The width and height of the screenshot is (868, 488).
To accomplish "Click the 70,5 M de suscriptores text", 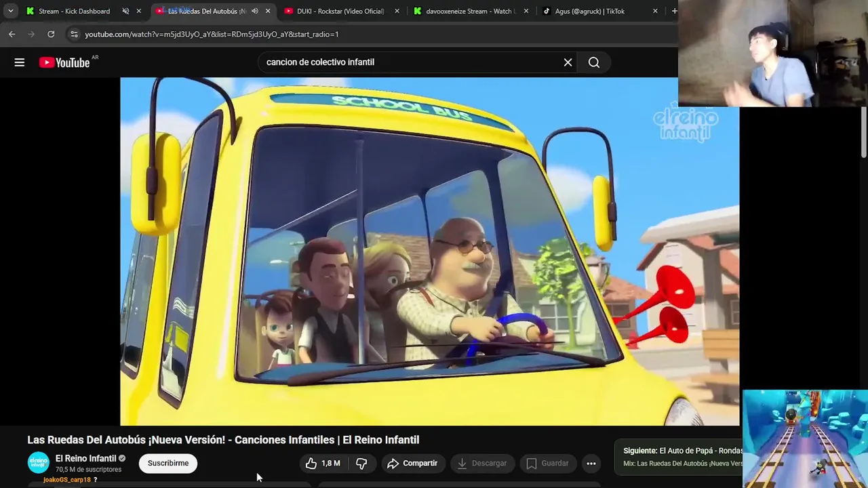I will tap(89, 470).
